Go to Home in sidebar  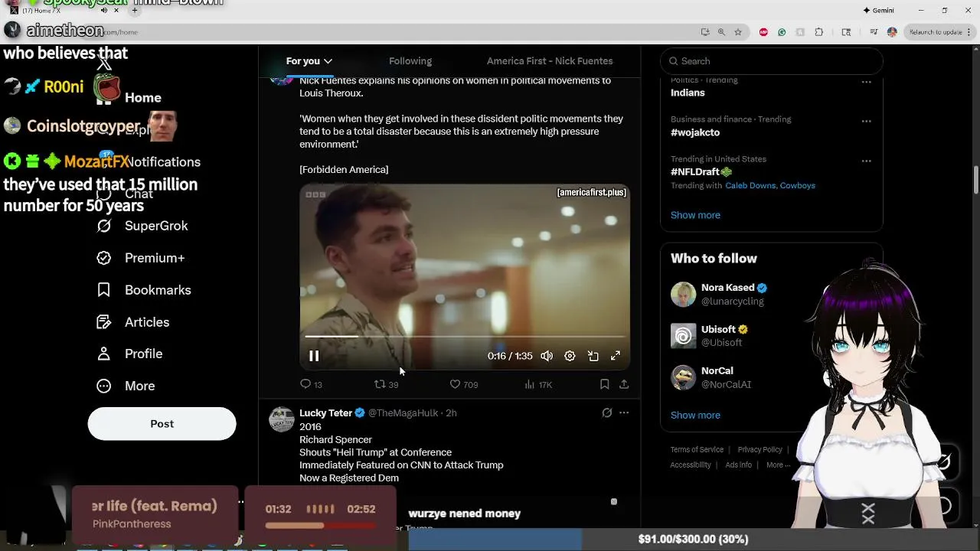tap(143, 98)
